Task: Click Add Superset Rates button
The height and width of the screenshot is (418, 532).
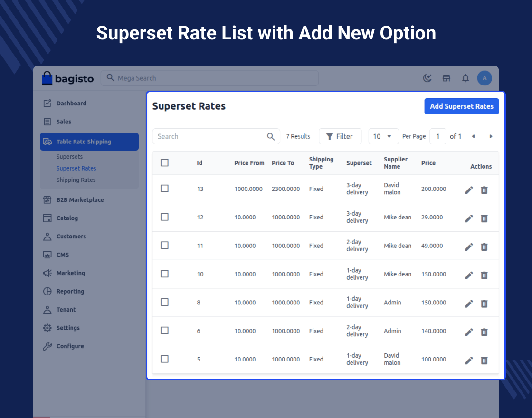Action: [461, 106]
